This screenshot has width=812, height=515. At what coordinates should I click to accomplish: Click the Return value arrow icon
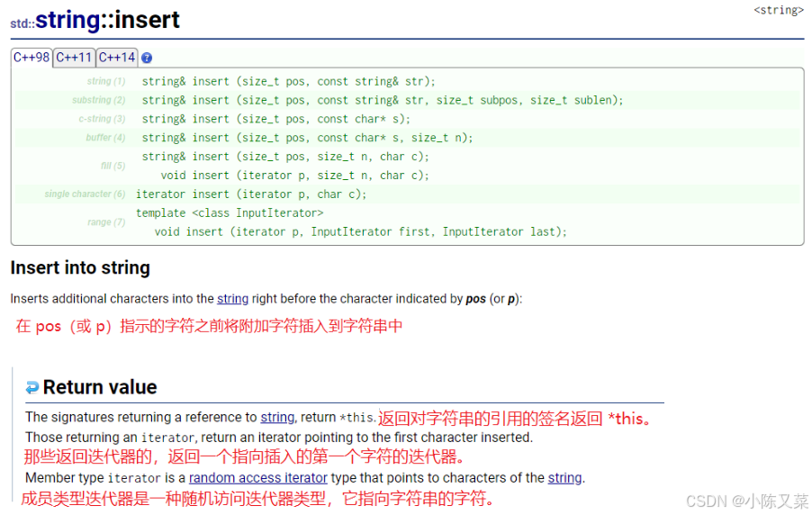32,387
